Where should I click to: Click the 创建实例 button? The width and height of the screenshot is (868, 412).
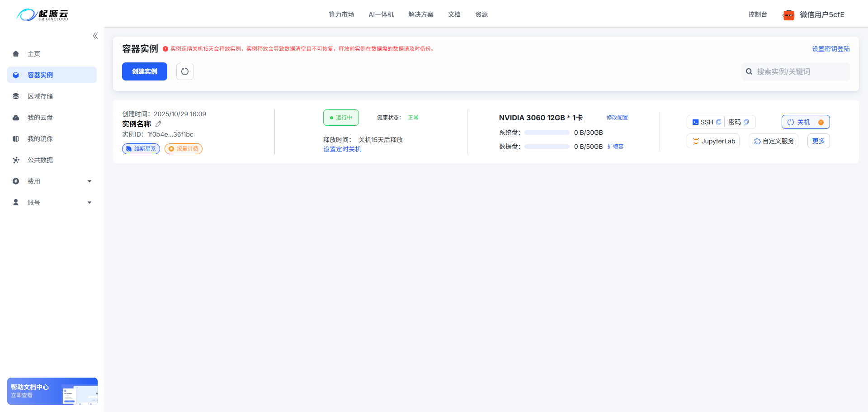(145, 71)
